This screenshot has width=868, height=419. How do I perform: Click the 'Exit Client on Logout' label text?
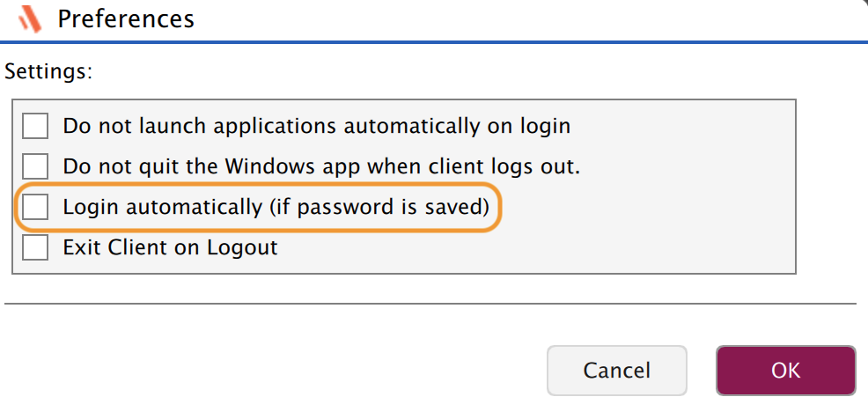click(x=170, y=248)
